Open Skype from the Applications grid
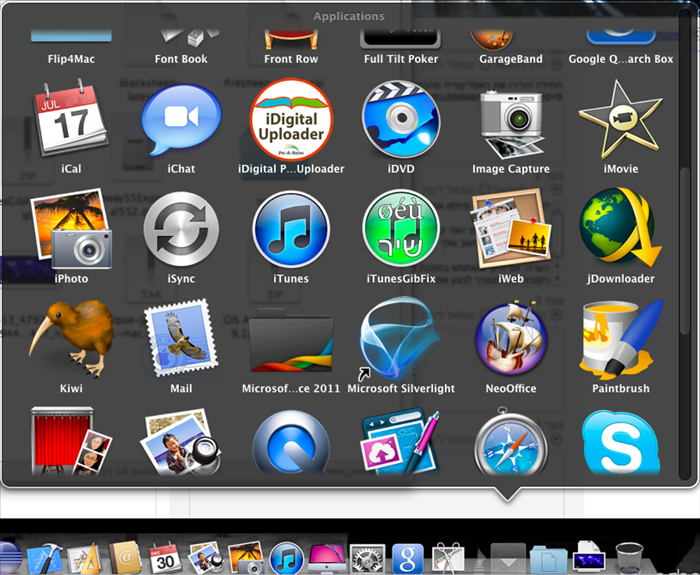This screenshot has width=700, height=575. pyautogui.click(x=621, y=443)
